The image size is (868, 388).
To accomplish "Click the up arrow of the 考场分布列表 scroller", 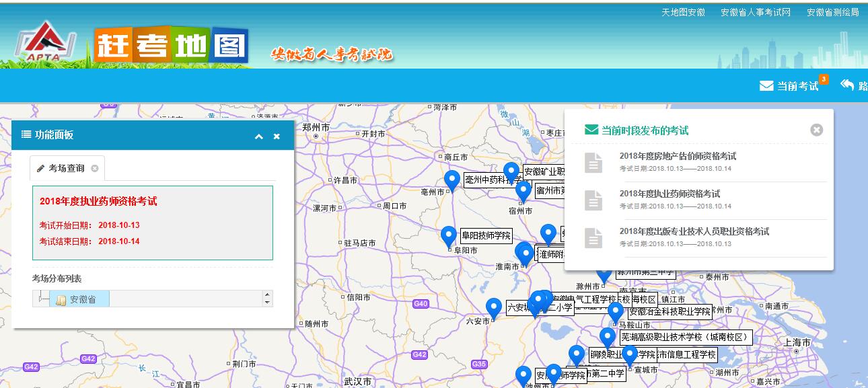I will [x=268, y=295].
